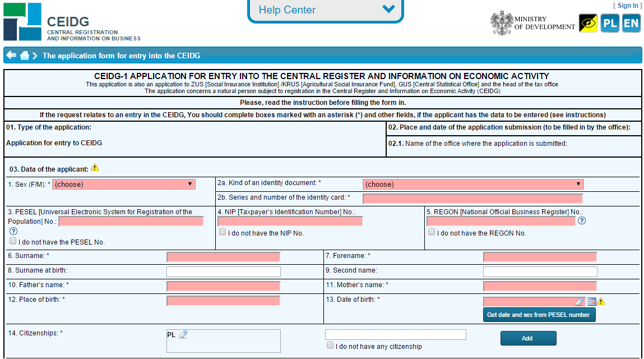Focus the PESEL number input field
This screenshot has width=644, height=359.
131,221
